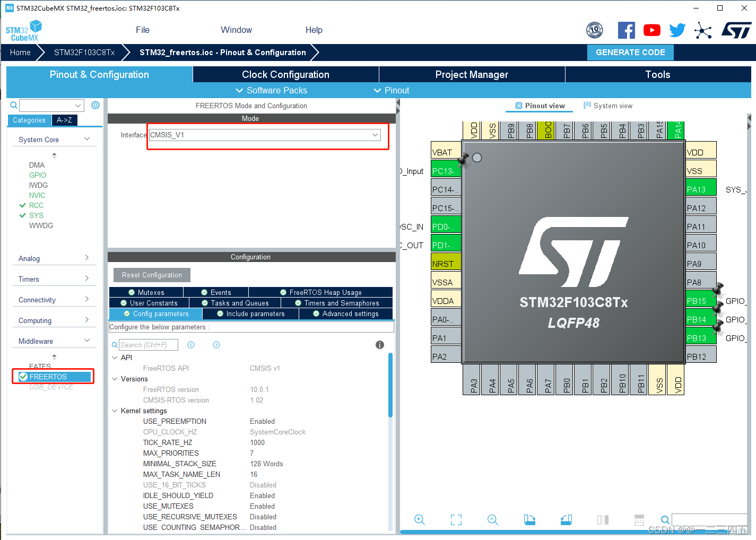Switch to the Tools tab
The image size is (756, 540).
(658, 74)
